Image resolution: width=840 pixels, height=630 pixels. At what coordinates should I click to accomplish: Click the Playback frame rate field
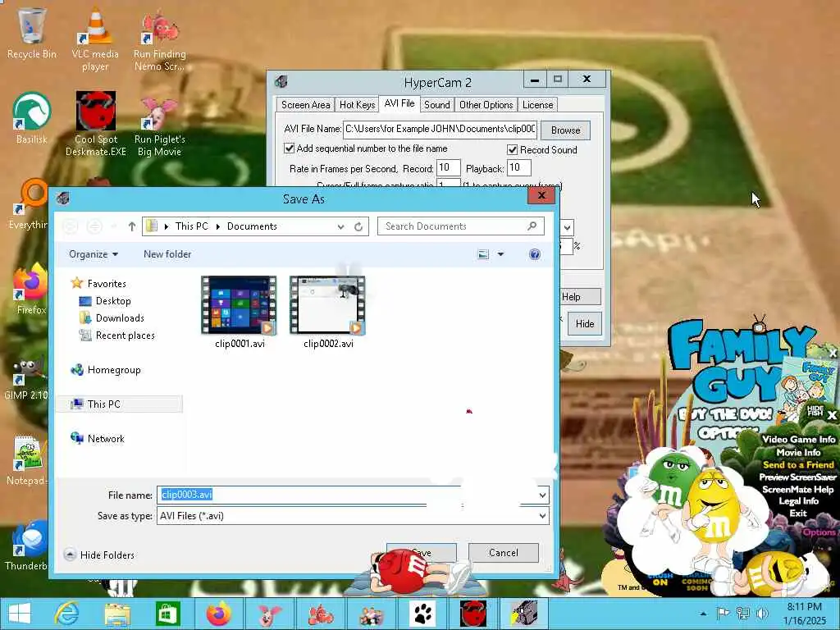[518, 167]
